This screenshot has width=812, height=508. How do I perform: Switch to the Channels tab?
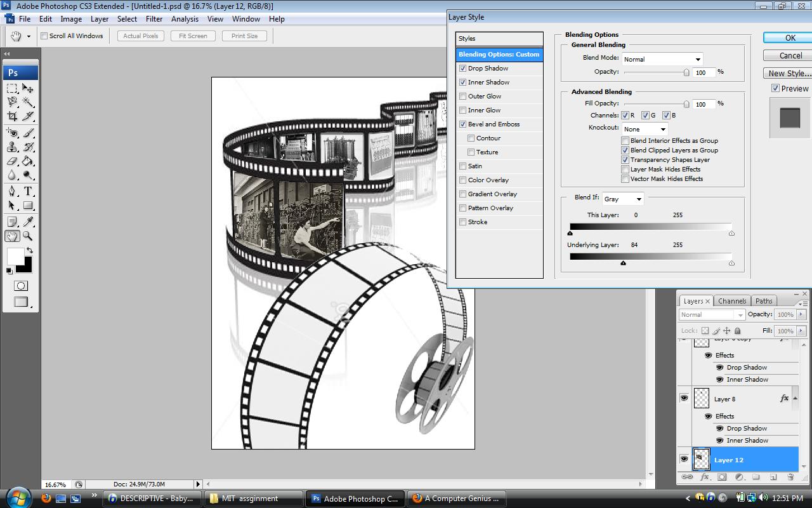(x=732, y=301)
